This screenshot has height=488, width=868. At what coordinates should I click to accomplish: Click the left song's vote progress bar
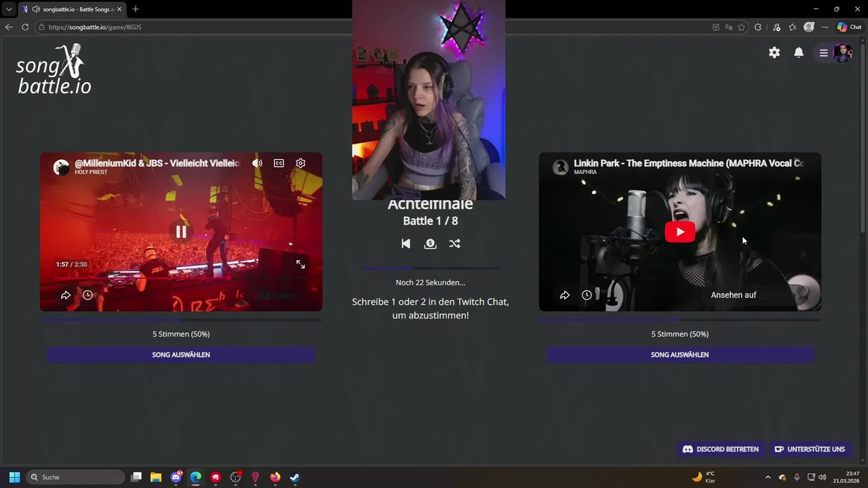tap(181, 319)
